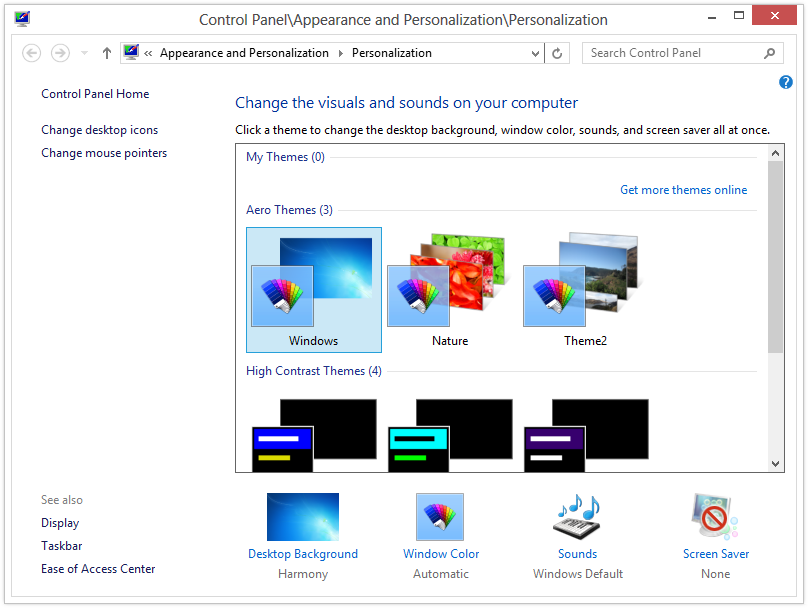This screenshot has height=608, width=808.
Task: Click the theme list scrollbar thumb
Action: click(x=775, y=257)
